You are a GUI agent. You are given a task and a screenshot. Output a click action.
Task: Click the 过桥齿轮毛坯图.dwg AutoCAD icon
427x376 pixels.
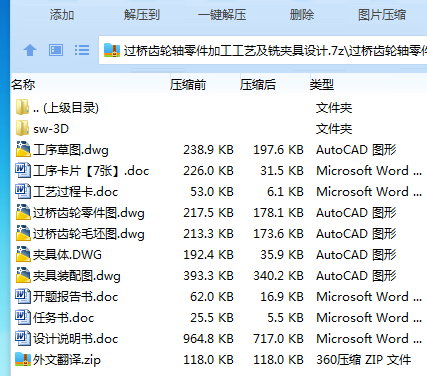(x=23, y=233)
